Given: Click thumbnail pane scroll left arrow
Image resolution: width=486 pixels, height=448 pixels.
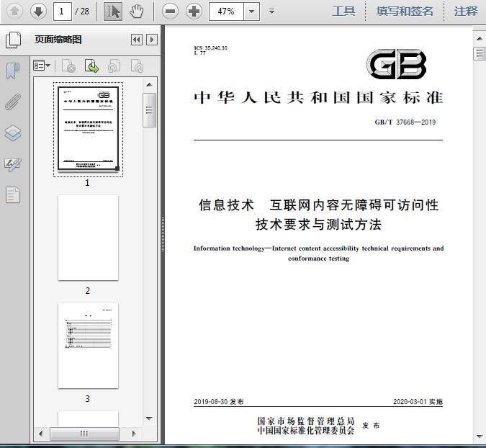Looking at the screenshot, I should pos(40,434).
